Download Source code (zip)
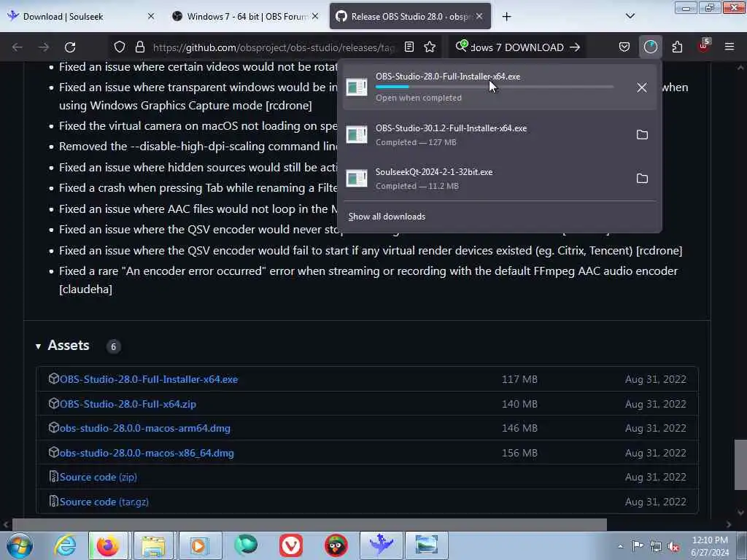The height and width of the screenshot is (560, 747). click(98, 478)
